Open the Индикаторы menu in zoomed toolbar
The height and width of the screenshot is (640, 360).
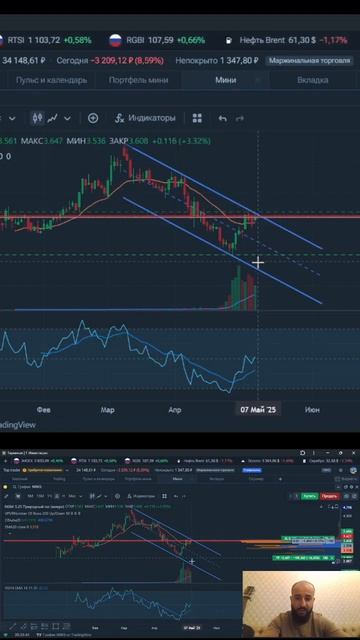(x=145, y=118)
